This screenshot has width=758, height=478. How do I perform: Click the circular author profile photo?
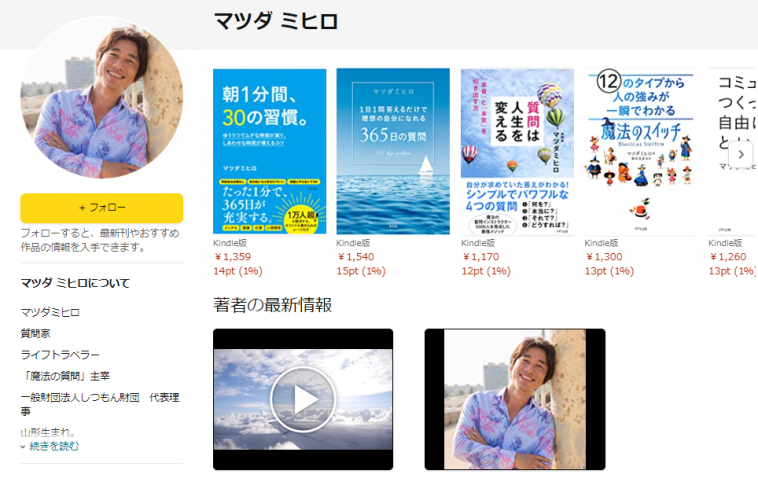[102, 98]
